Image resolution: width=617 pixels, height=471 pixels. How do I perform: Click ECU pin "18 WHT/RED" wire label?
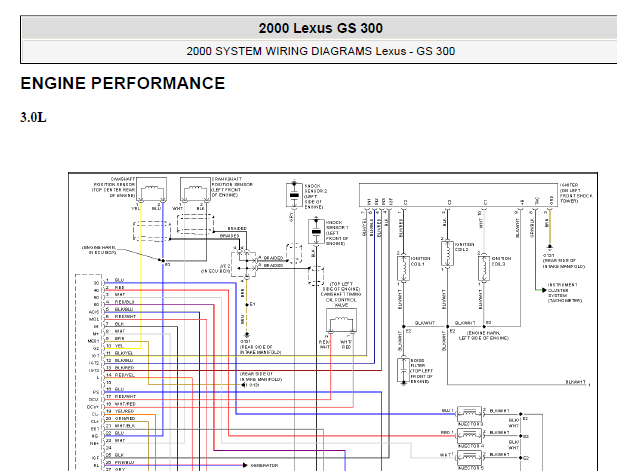(x=121, y=404)
